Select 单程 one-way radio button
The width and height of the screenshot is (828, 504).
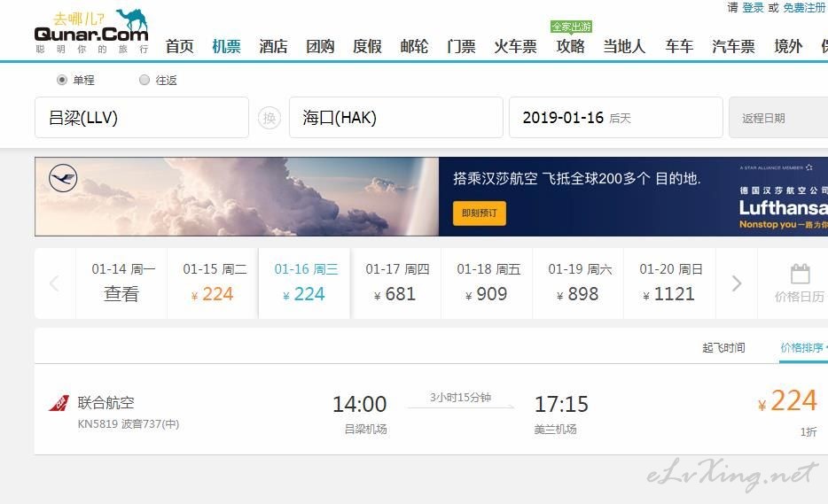62,80
